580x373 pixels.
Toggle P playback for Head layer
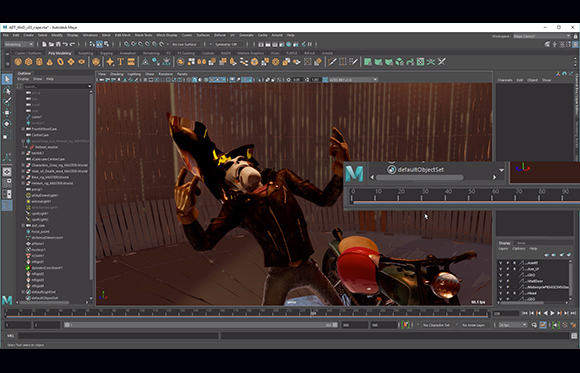tap(508, 293)
